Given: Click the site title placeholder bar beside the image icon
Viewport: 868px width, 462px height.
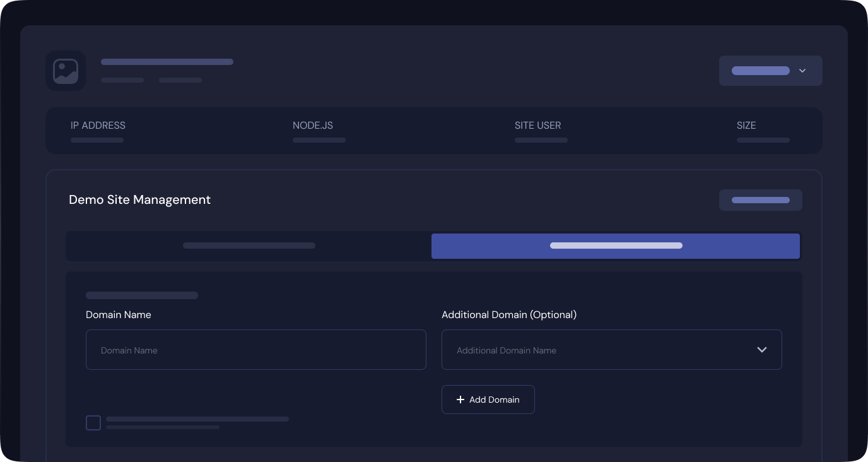Looking at the screenshot, I should pyautogui.click(x=167, y=62).
